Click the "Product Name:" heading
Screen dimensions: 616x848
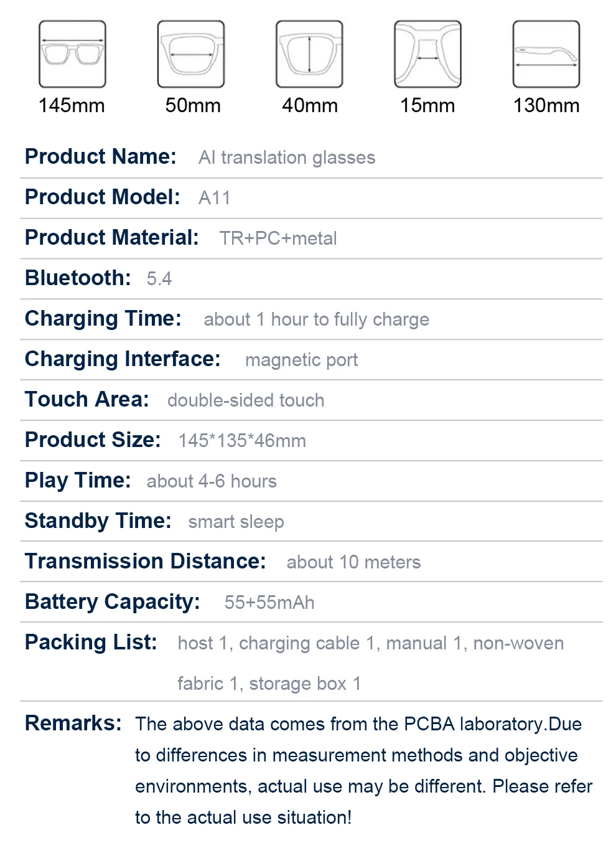tap(101, 156)
